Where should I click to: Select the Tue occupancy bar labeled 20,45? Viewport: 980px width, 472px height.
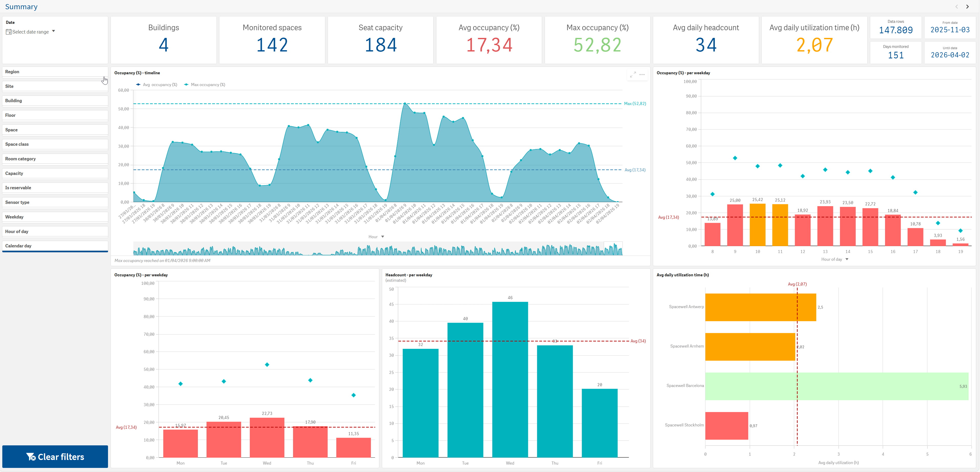point(224,439)
